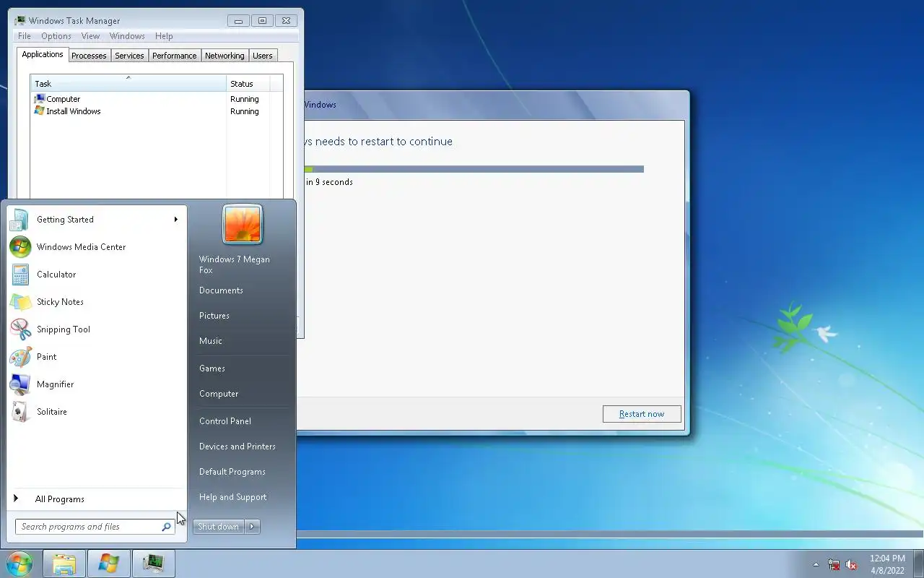924x578 pixels.
Task: Open Paint program icon
Action: pos(20,357)
